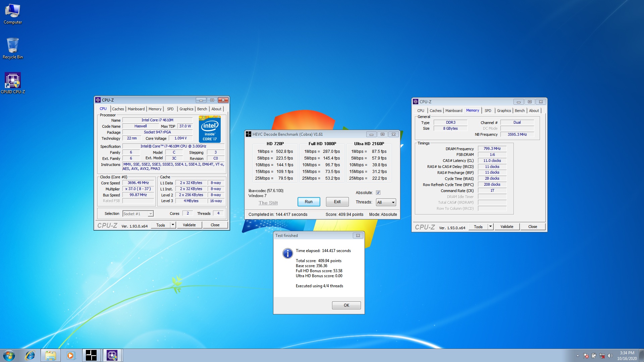Image resolution: width=644 pixels, height=362 pixels.
Task: Open Windows Media Player from the taskbar
Action: pos(70,355)
